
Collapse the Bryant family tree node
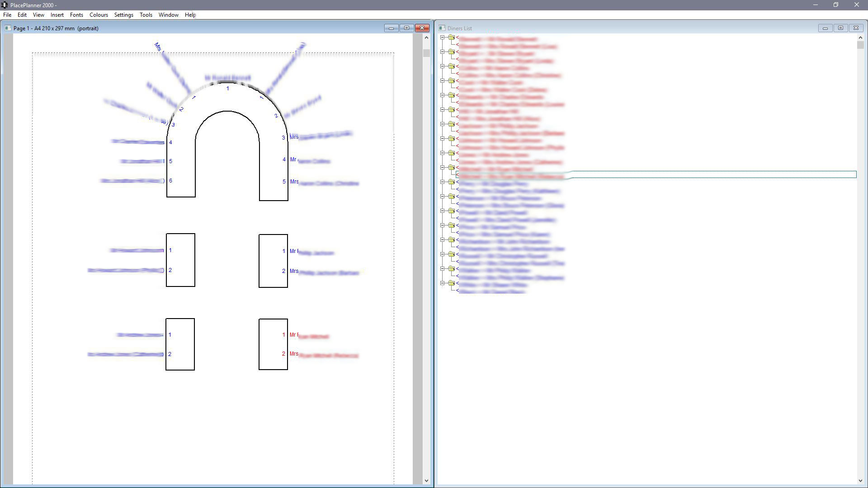click(443, 52)
